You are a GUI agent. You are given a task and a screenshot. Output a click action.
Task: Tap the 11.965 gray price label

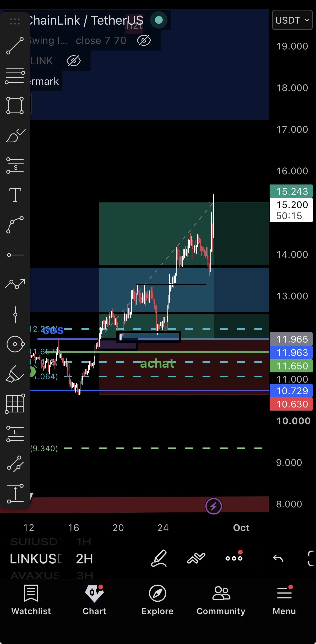(291, 339)
